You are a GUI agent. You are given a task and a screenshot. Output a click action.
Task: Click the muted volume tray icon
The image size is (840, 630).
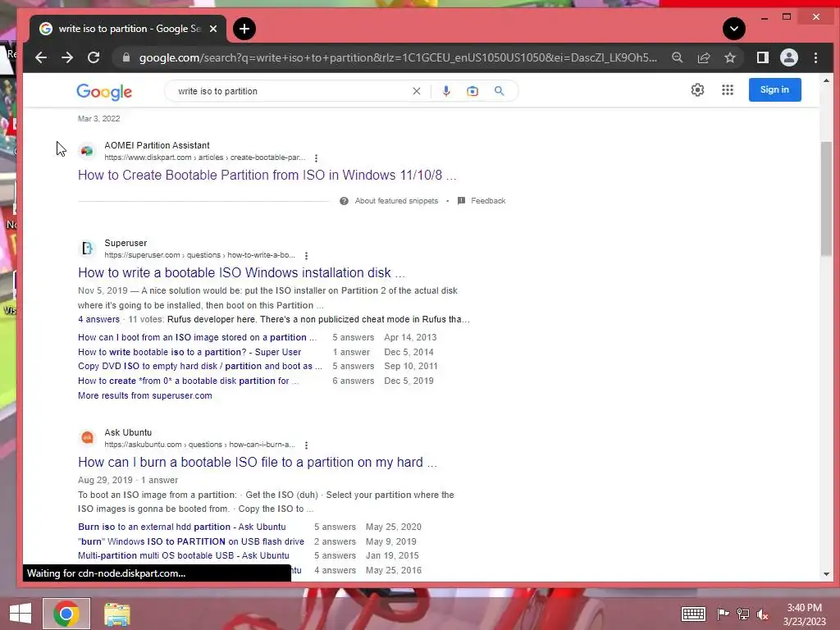762,614
